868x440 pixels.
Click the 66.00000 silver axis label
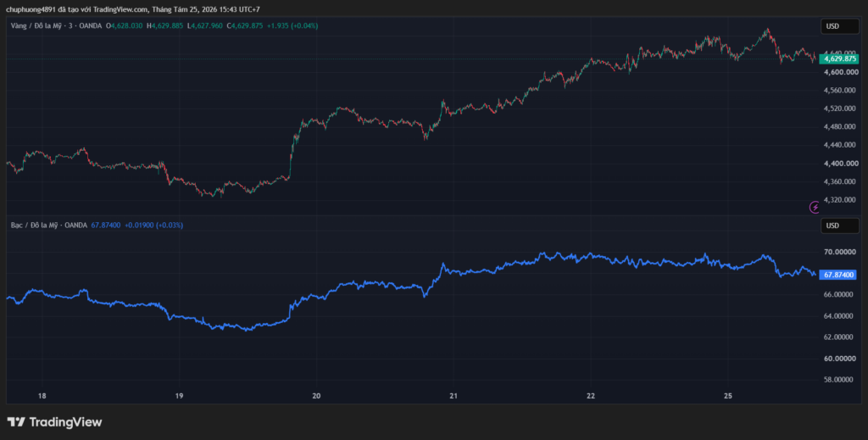coord(838,295)
